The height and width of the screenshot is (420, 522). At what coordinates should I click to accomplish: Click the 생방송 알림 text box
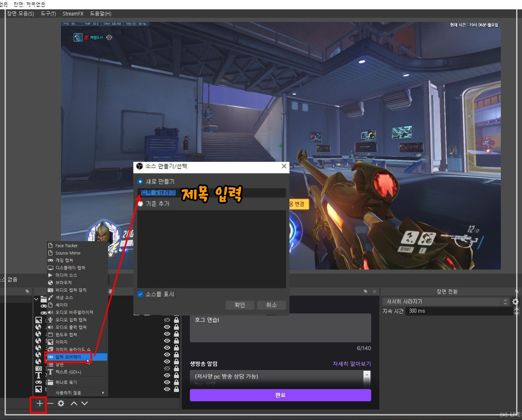click(x=277, y=378)
